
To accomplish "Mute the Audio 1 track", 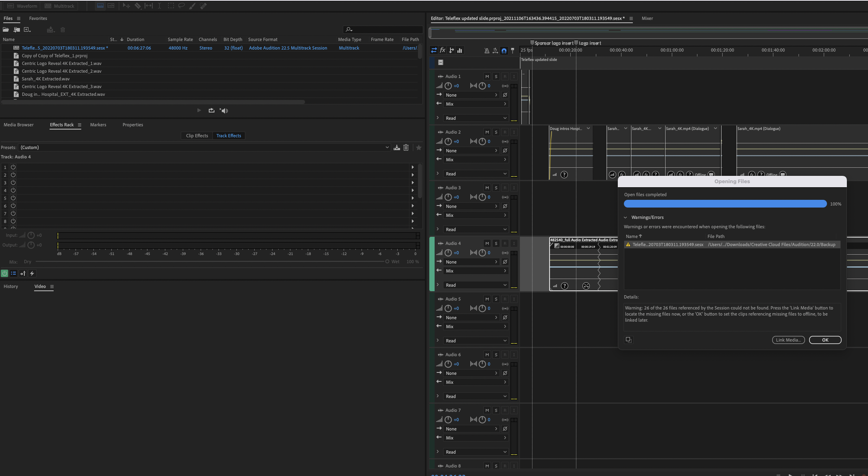I will [487, 76].
